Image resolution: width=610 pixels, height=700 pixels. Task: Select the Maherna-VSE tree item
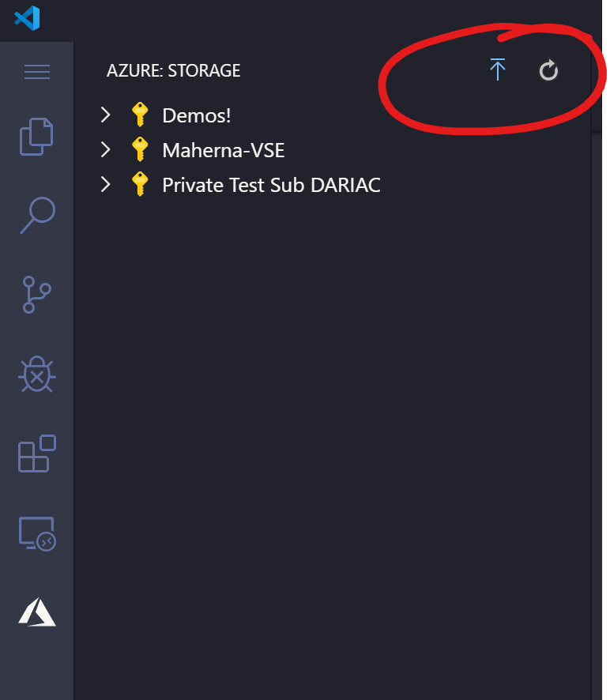(223, 149)
